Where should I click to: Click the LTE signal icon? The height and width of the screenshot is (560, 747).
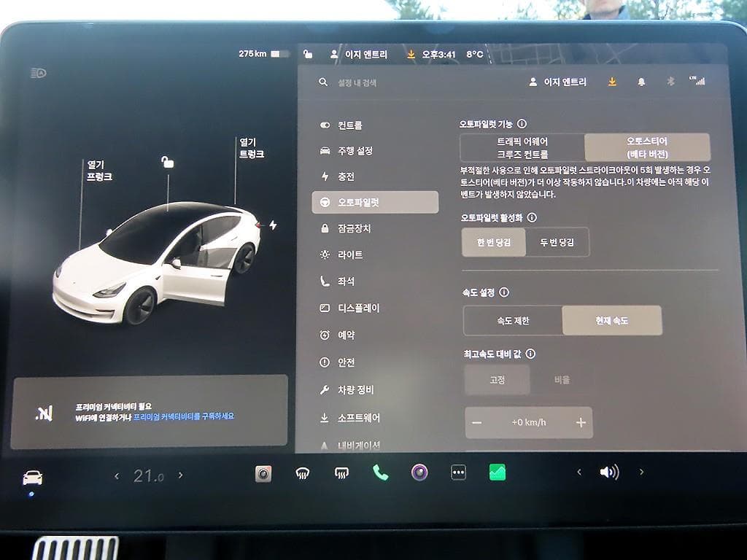[697, 80]
